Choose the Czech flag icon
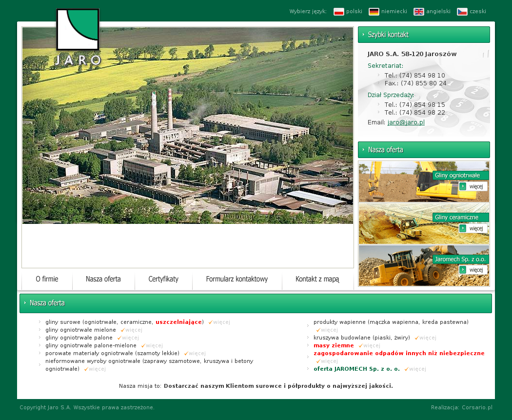 click(x=462, y=12)
